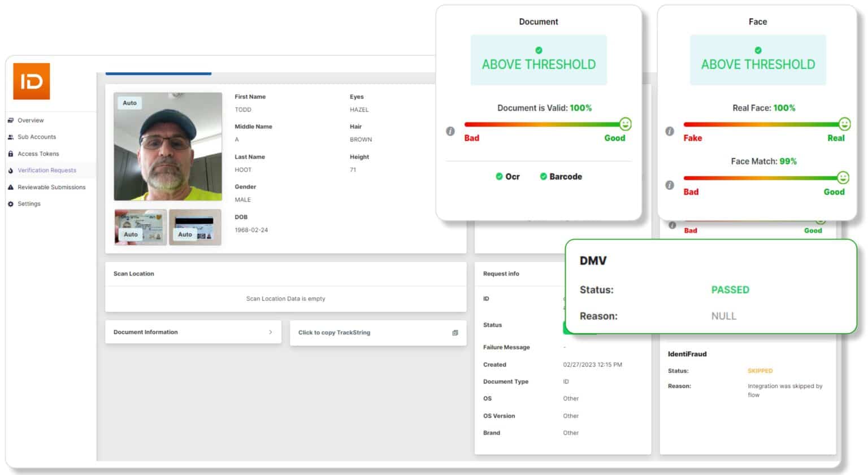
Task: Click the Reviewable Submissions warning triangle icon
Action: (x=10, y=187)
